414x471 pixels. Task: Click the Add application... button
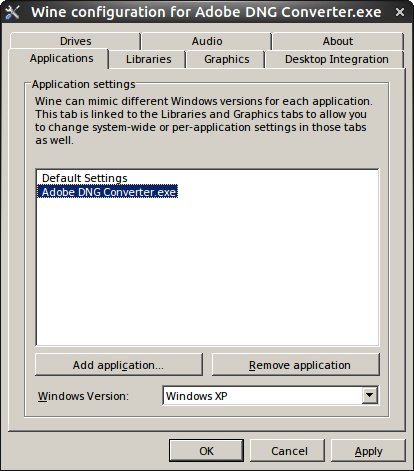119,365
